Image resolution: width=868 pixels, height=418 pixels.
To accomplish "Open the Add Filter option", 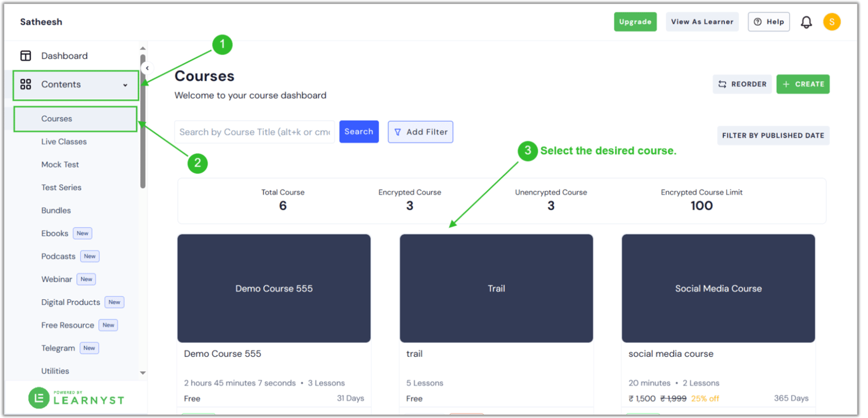I will point(420,131).
